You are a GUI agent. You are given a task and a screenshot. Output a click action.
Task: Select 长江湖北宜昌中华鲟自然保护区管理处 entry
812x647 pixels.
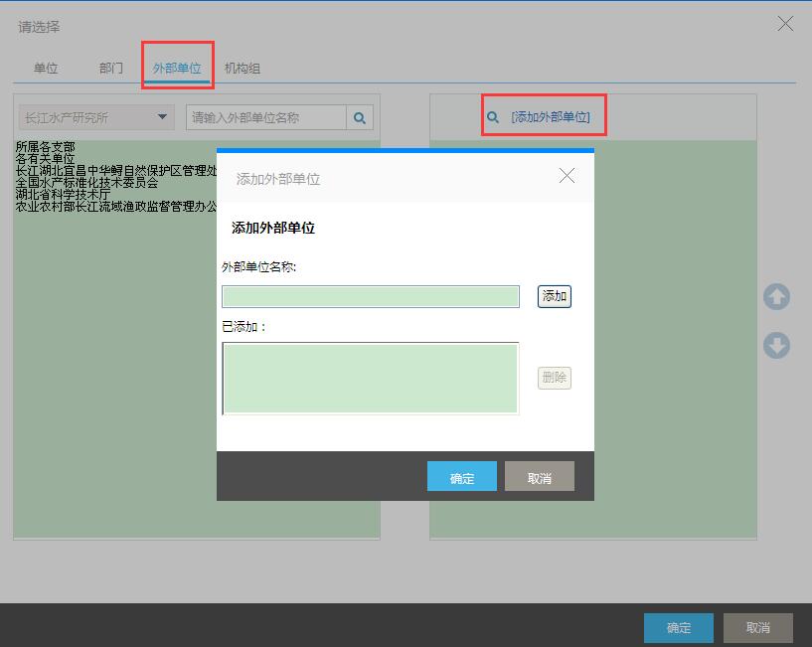(116, 170)
